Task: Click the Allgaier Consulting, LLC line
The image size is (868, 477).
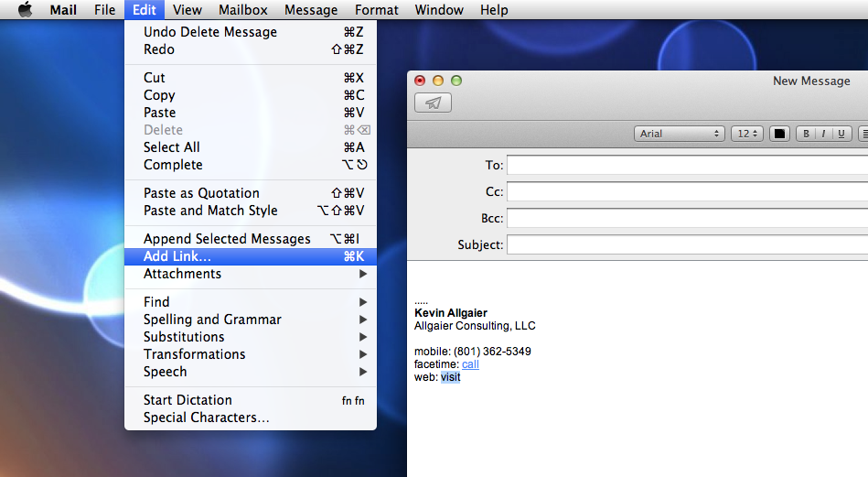Action: pyautogui.click(x=475, y=326)
